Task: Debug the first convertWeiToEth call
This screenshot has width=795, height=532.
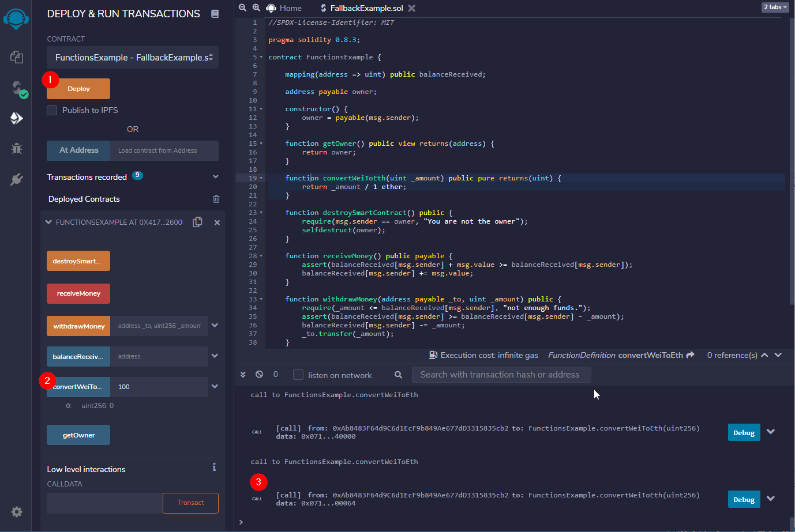Action: (x=744, y=432)
